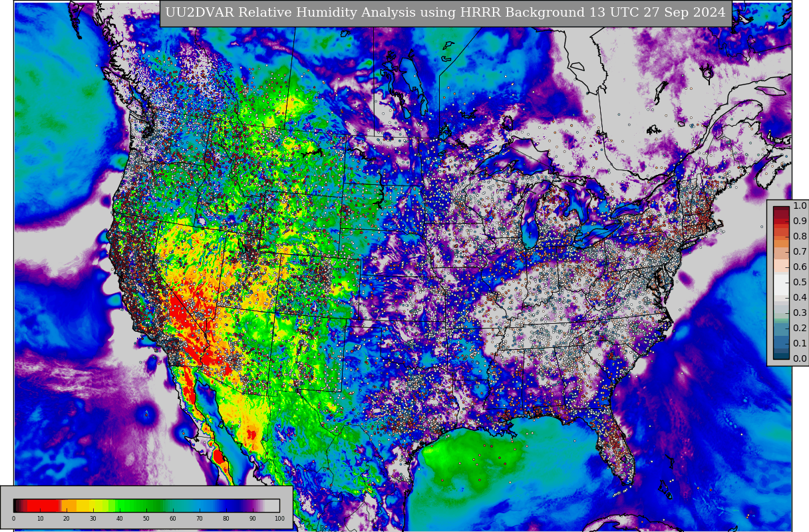Click the 40 tick label on humidity colorbar
This screenshot has width=809, height=532.
point(120,519)
